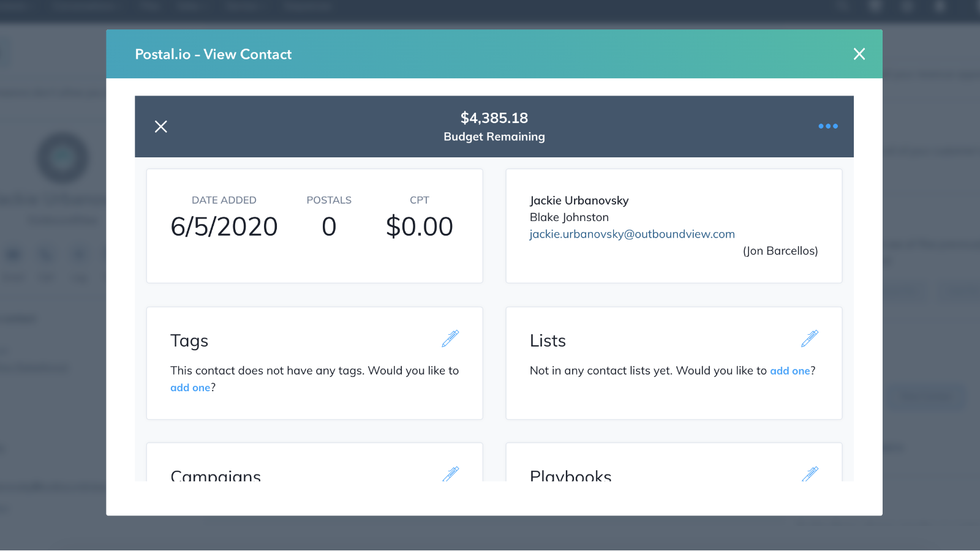Click the search icon in top navigation
The height and width of the screenshot is (551, 980).
(x=842, y=7)
